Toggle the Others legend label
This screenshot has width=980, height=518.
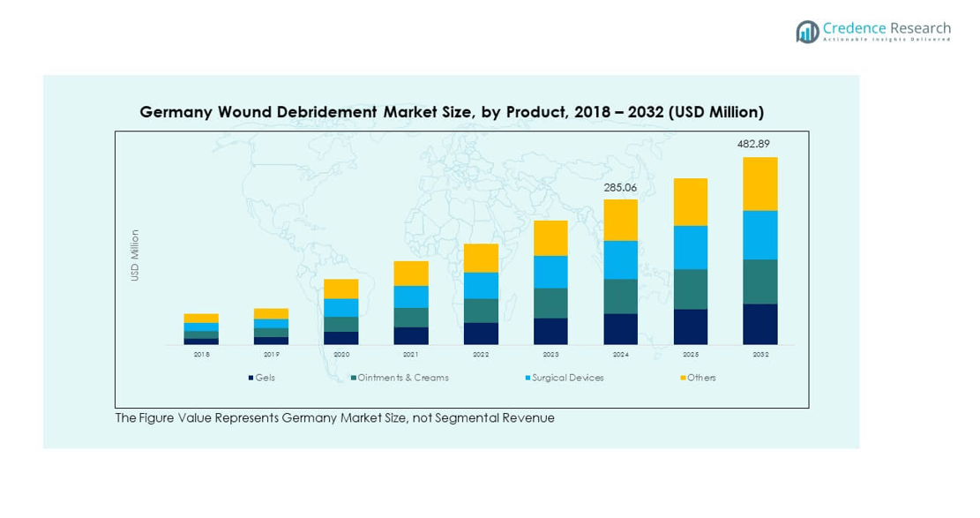coord(702,378)
